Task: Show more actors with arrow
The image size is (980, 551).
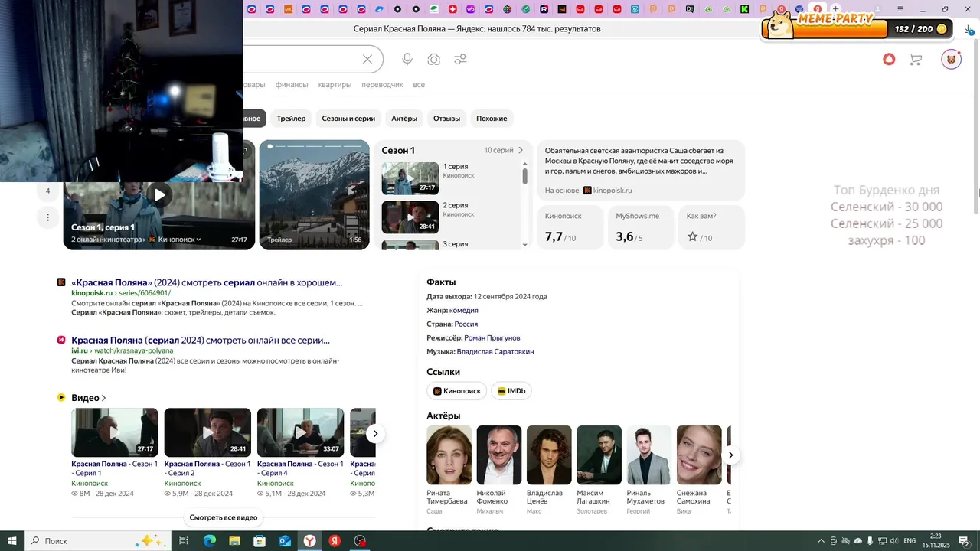Action: tap(730, 455)
